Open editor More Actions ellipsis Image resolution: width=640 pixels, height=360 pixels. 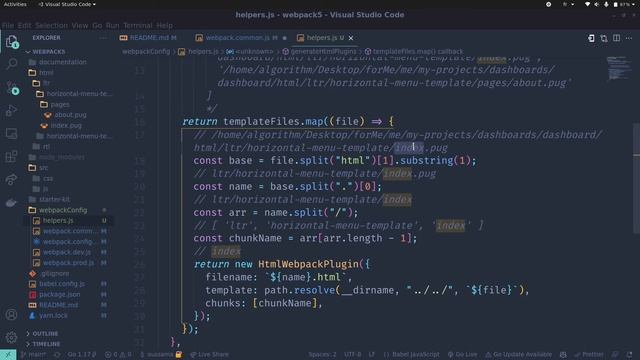pyautogui.click(x=629, y=38)
